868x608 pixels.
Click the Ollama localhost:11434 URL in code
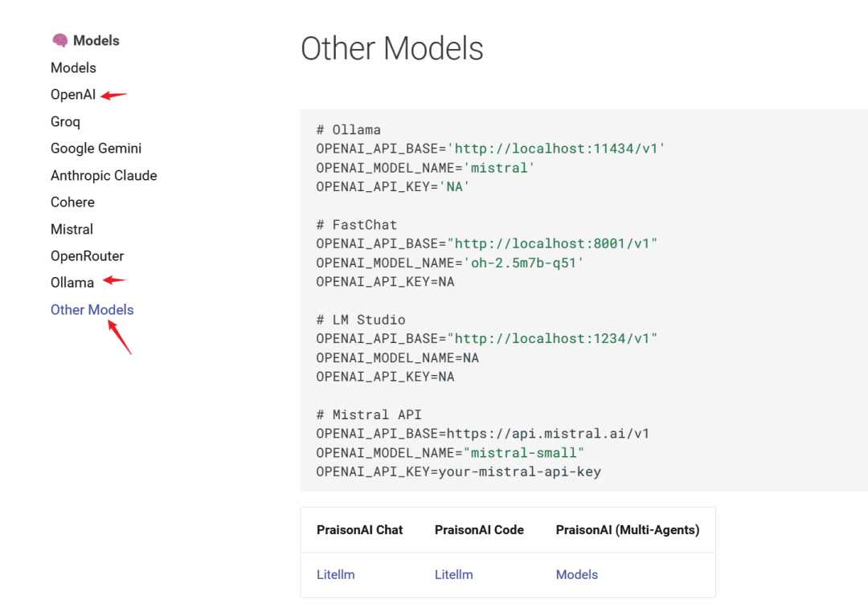(x=555, y=149)
